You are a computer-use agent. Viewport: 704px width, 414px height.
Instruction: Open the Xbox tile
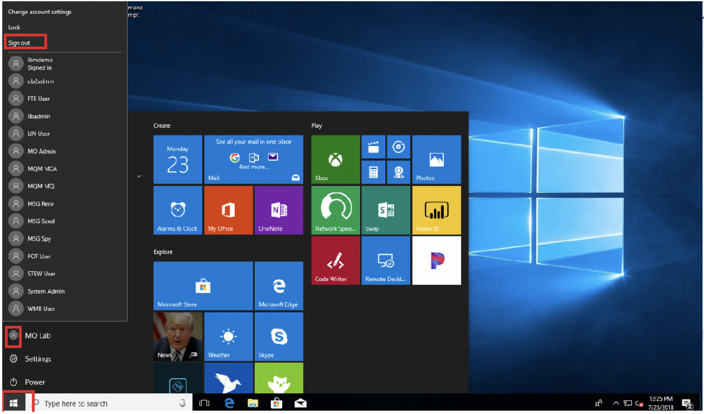coord(335,159)
